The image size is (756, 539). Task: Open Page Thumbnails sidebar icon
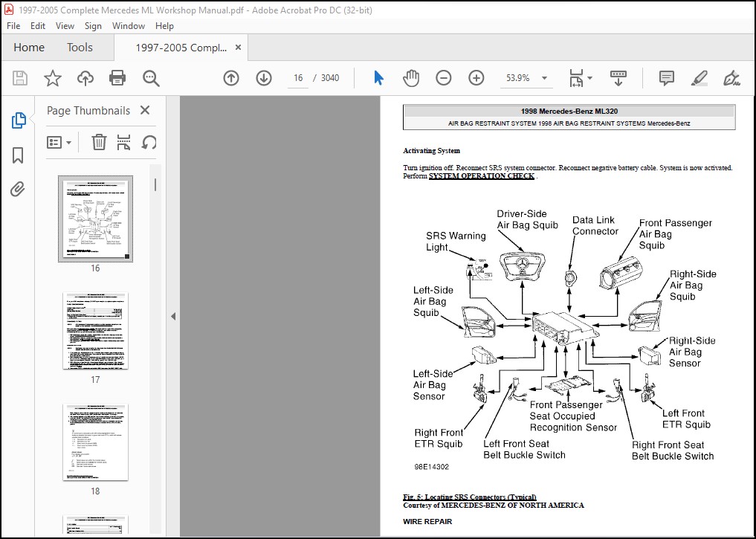coord(19,120)
